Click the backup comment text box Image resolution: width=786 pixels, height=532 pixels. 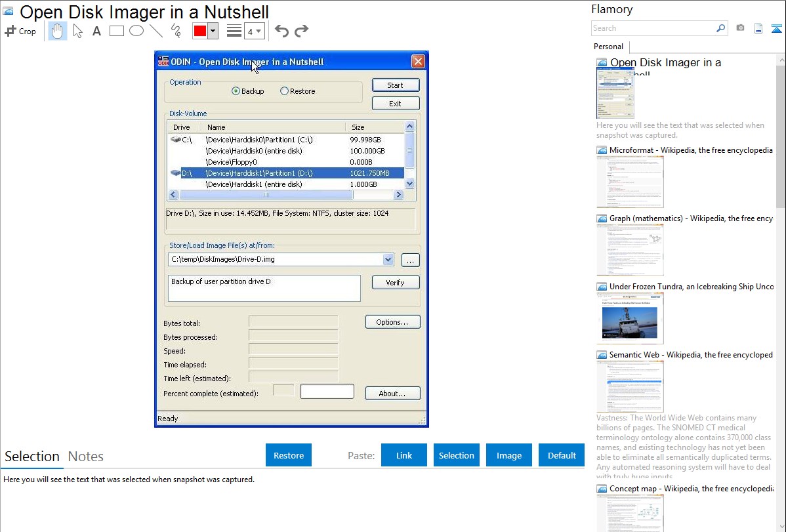pos(264,289)
